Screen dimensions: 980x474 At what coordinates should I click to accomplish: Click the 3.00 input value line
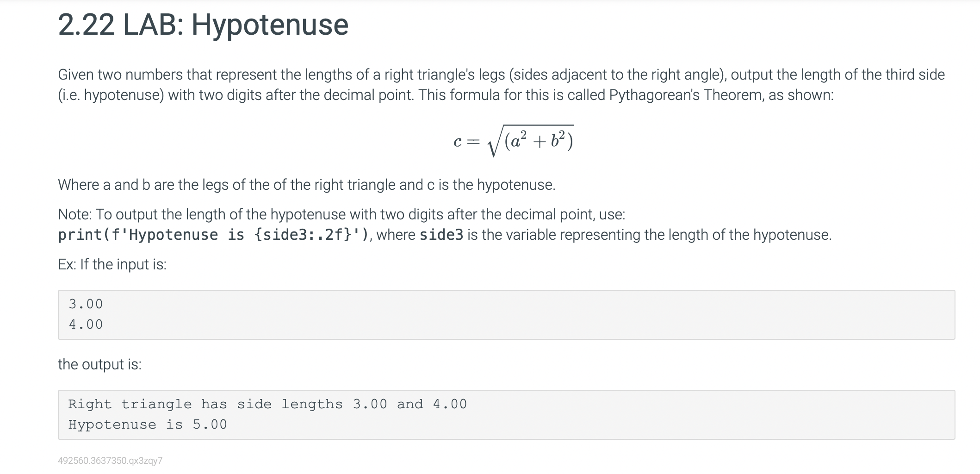click(x=86, y=304)
